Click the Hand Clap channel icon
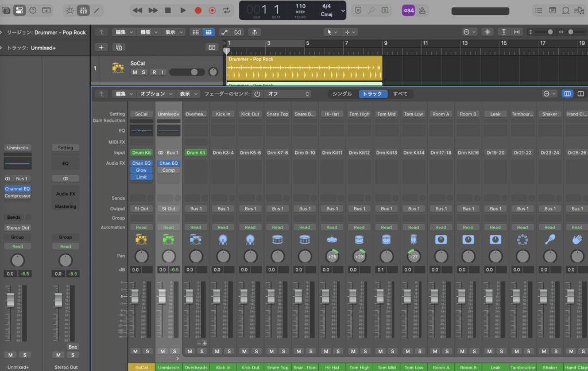Screen dimensions: 588x371 [577, 239]
